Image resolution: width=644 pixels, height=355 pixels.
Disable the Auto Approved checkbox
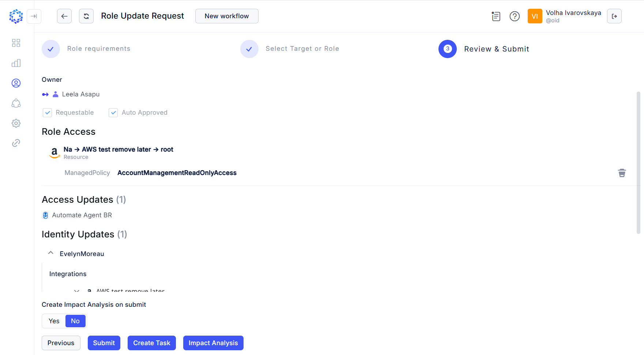tap(113, 112)
